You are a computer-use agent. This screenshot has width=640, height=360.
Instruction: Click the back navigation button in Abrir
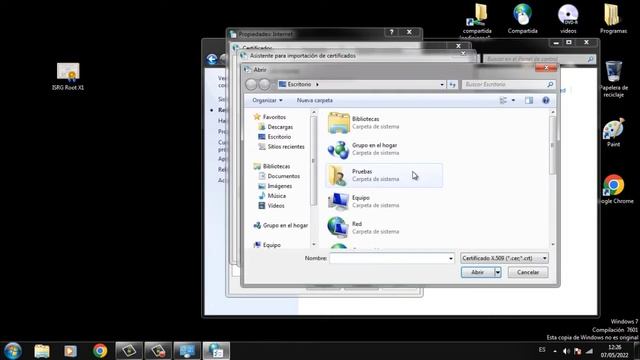tap(251, 84)
